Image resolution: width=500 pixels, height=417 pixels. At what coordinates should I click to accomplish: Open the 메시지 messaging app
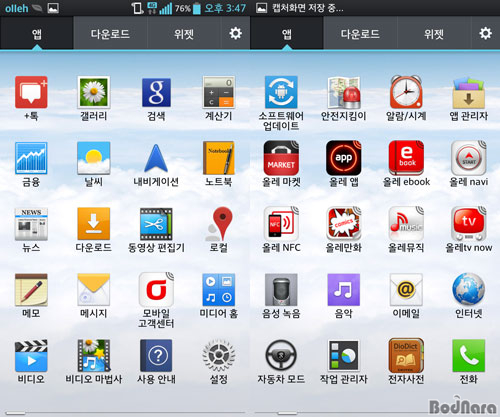click(x=94, y=289)
